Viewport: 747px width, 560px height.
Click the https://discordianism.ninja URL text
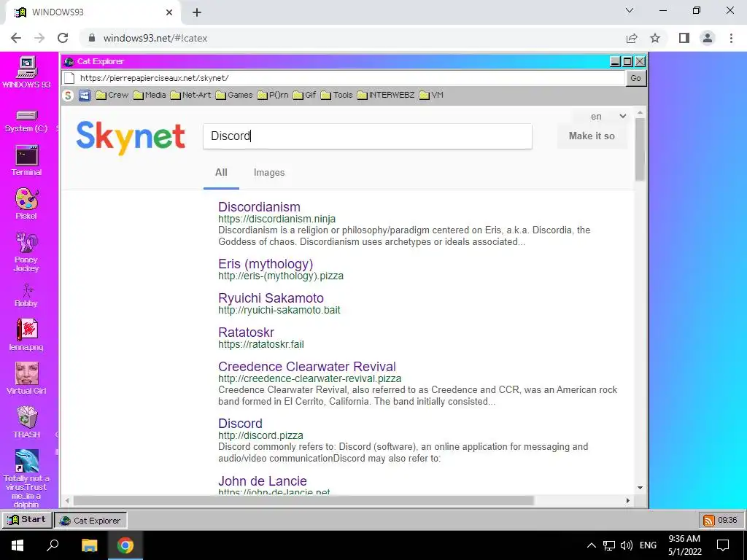[276, 219]
